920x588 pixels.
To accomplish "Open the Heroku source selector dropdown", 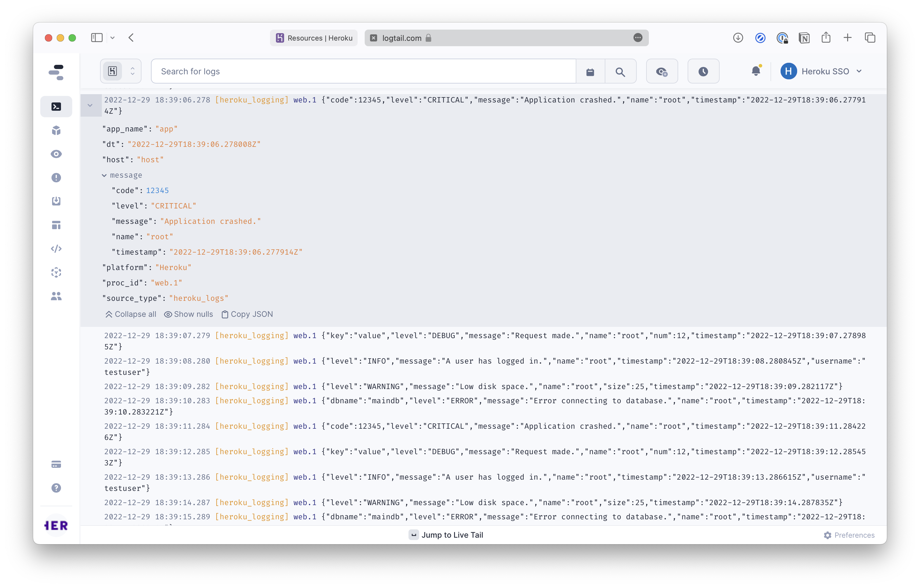I will [121, 71].
